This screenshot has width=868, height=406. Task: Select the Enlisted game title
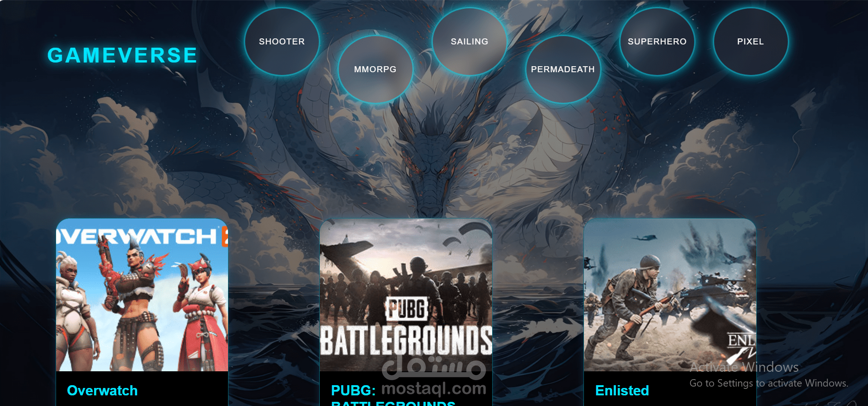[x=622, y=391]
